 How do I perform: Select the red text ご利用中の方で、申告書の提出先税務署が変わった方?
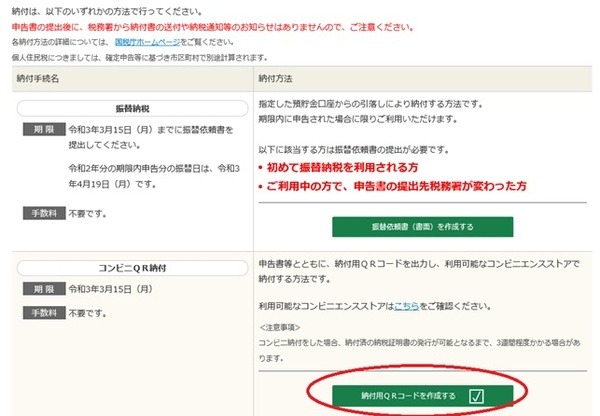click(x=396, y=186)
